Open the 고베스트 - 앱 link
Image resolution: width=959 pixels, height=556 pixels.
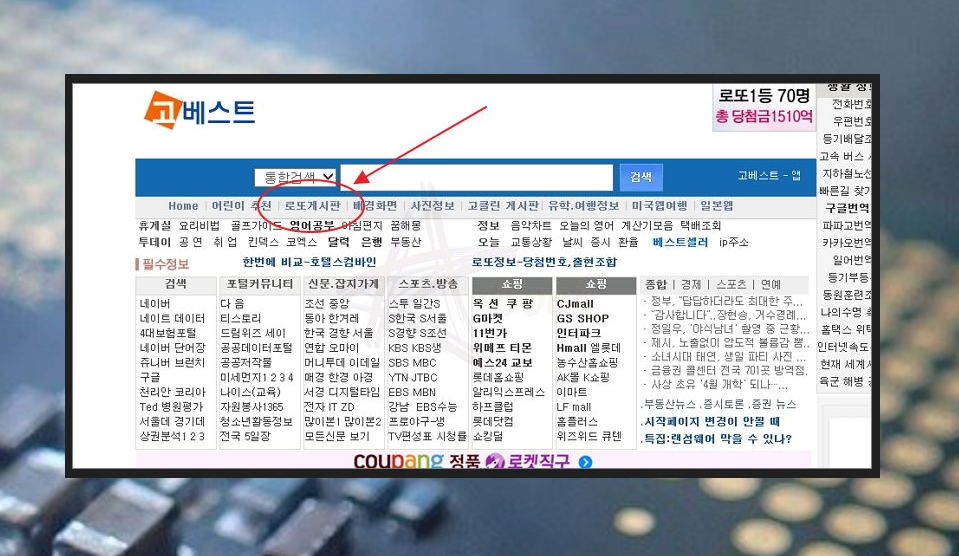[x=769, y=176]
